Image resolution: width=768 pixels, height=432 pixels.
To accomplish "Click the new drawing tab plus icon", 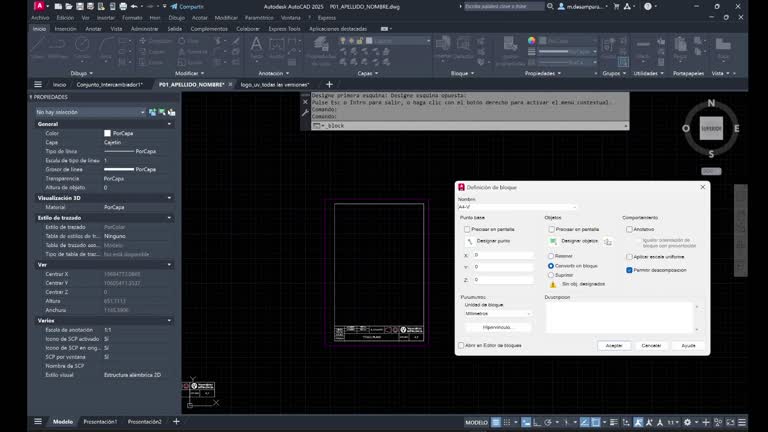I will click(329, 84).
